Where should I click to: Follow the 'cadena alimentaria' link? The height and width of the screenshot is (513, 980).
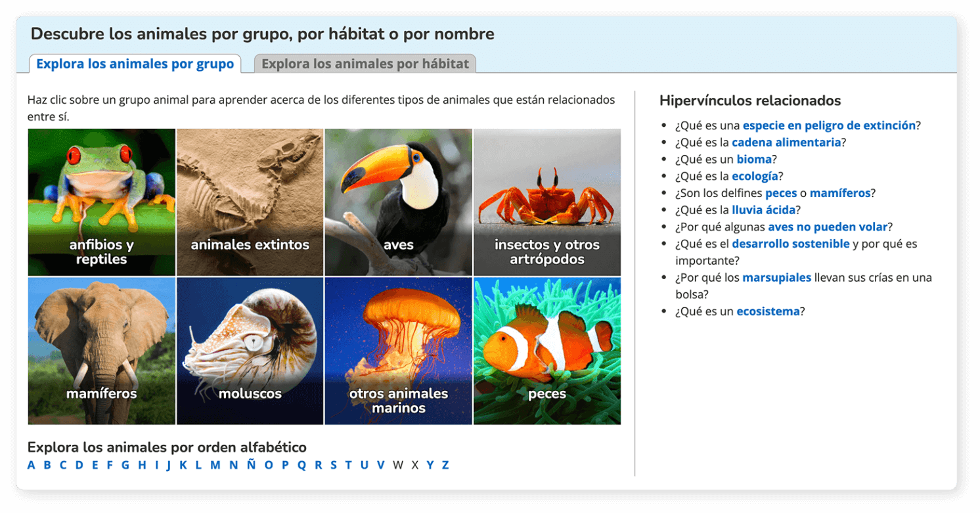[786, 142]
